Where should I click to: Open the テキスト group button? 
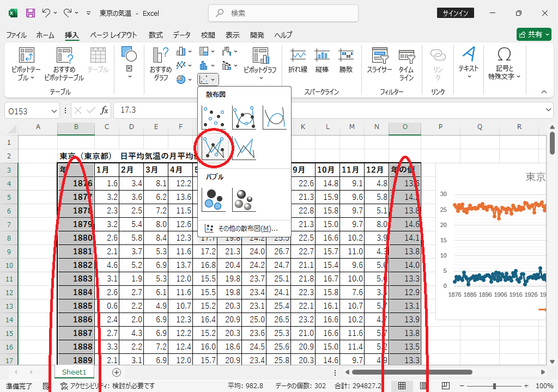[469, 63]
